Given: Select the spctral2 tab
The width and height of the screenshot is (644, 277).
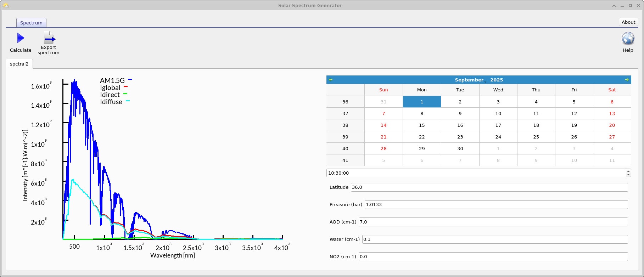Looking at the screenshot, I should pos(19,64).
